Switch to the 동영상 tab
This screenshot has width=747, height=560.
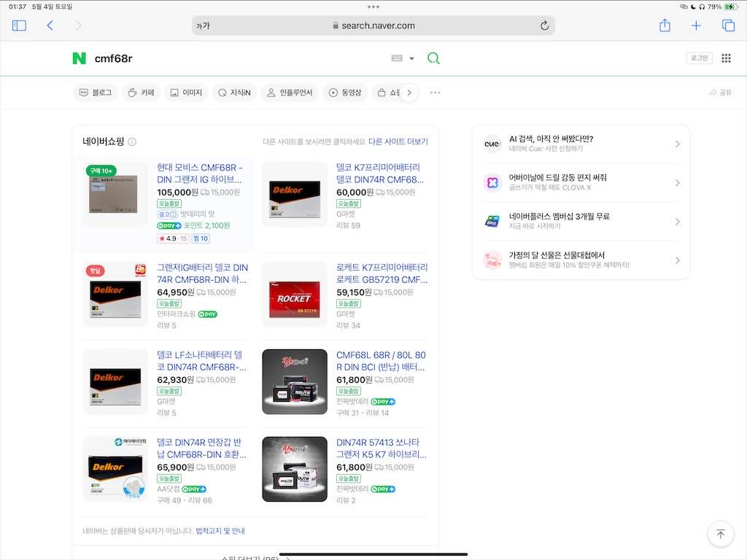[345, 93]
